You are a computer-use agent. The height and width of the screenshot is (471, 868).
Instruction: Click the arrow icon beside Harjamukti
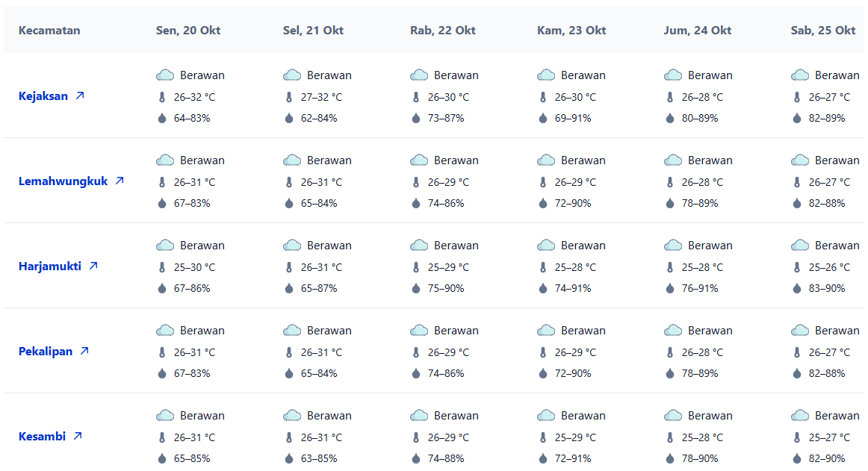pos(93,266)
